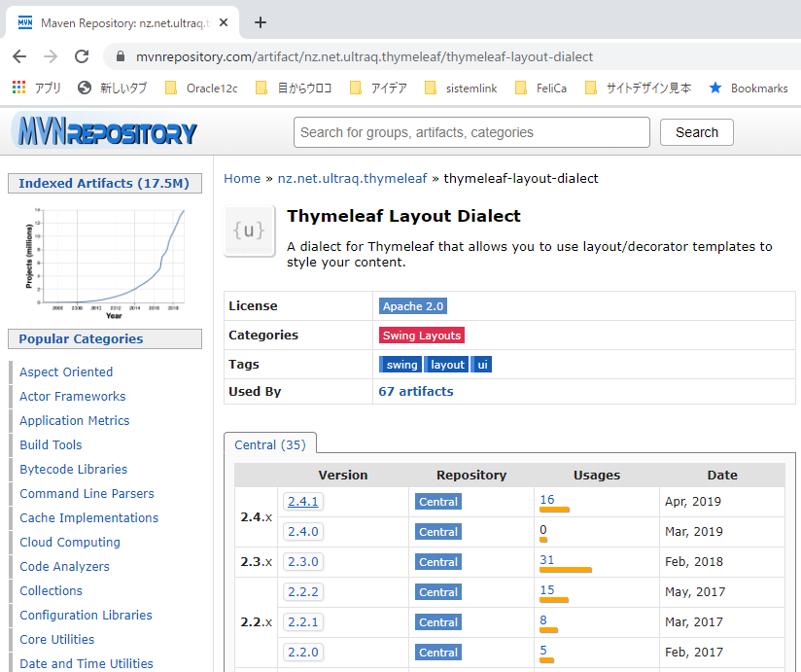Open the Date and Time Utilities category
Viewport: 801px width, 672px height.
tap(87, 663)
